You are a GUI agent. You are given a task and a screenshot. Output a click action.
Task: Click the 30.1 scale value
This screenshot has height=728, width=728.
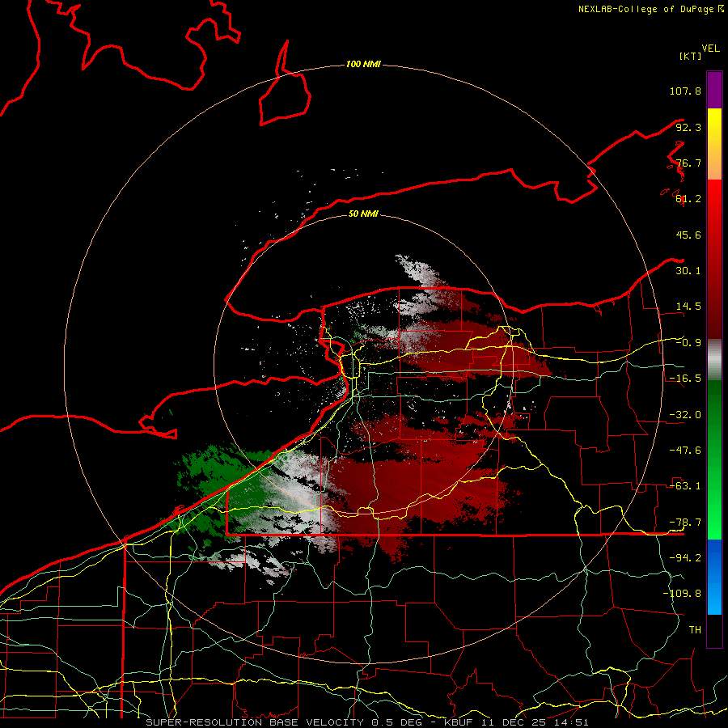688,271
